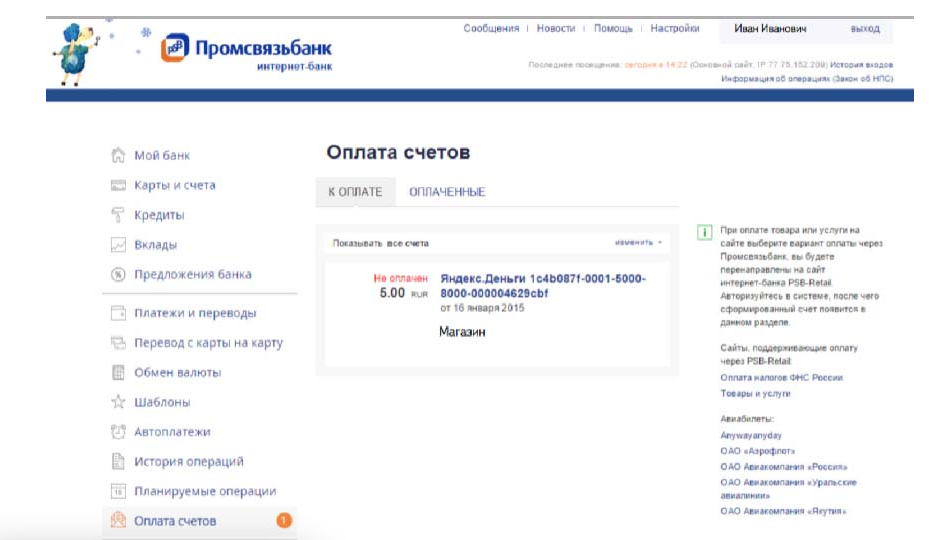Select Перевод с карты на карту

click(x=208, y=343)
